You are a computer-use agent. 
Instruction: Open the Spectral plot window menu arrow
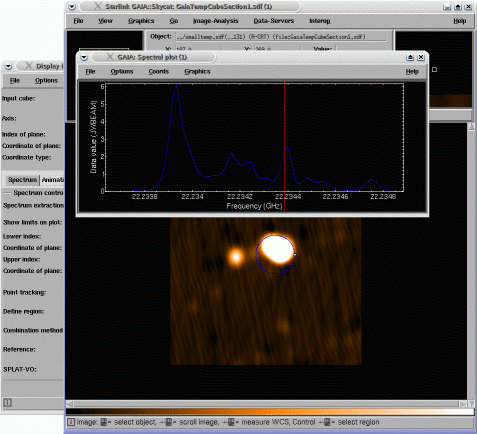coord(84,57)
